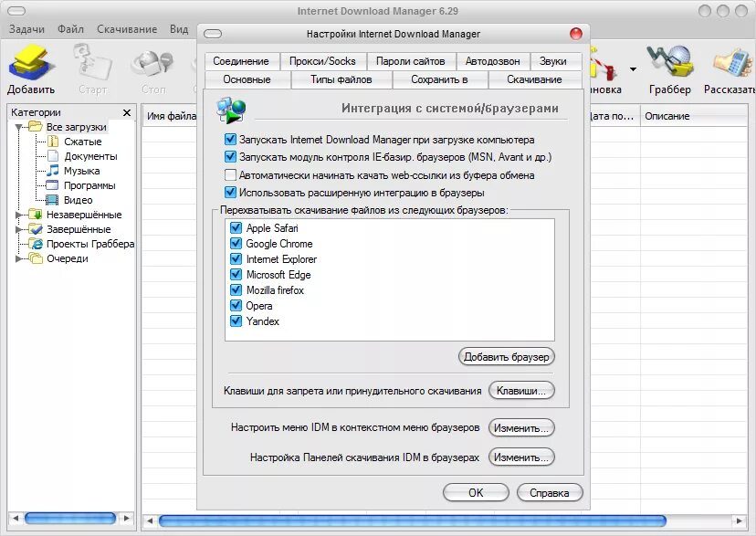
Task: Click the Описание column header
Action: coord(694,116)
